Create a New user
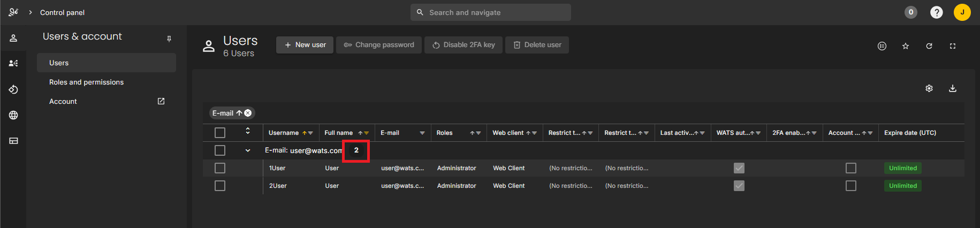The height and width of the screenshot is (228, 980). point(305,45)
